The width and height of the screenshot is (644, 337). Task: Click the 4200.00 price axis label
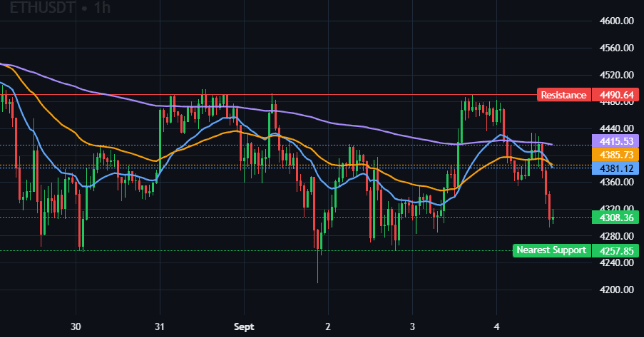pyautogui.click(x=616, y=290)
